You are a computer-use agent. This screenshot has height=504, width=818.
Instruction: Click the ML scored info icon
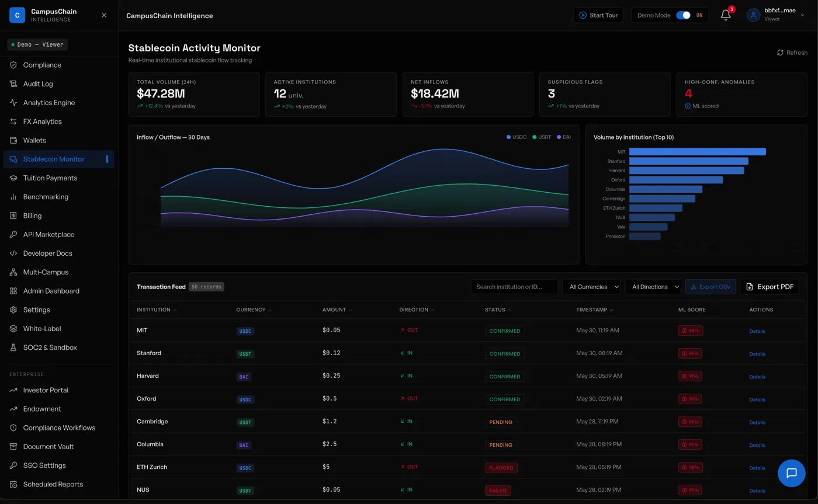click(x=688, y=106)
